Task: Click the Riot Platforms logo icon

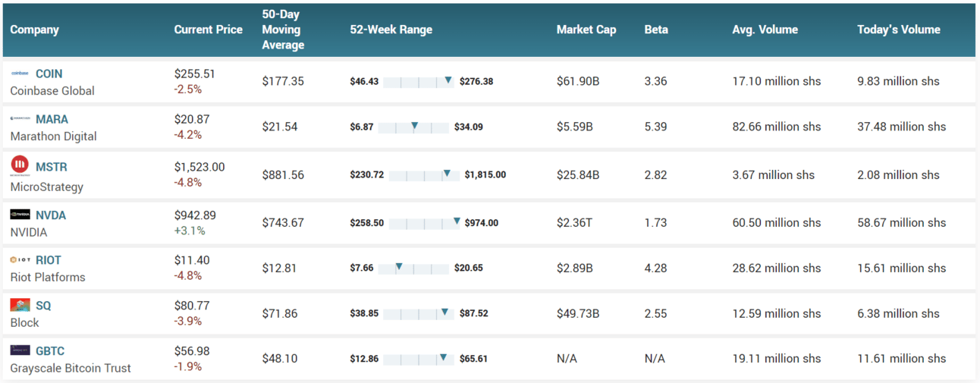Action: (20, 260)
